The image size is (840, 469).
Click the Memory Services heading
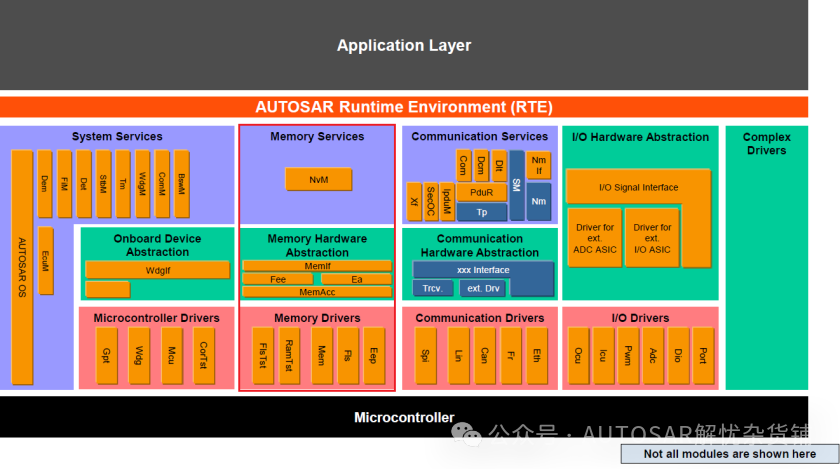click(x=317, y=137)
